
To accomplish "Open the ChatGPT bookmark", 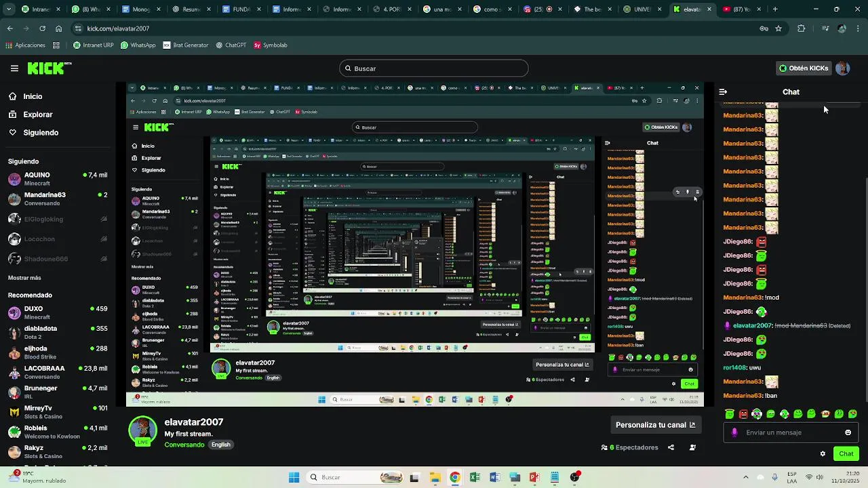I will (231, 45).
